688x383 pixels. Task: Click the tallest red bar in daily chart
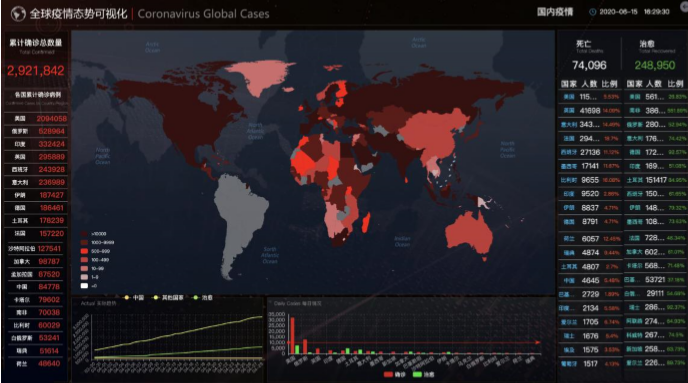(293, 335)
